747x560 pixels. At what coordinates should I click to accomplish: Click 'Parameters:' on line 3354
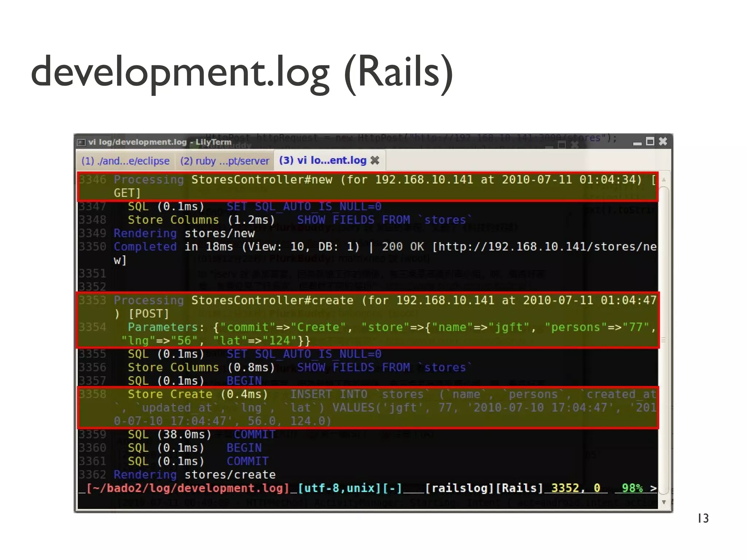point(166,327)
